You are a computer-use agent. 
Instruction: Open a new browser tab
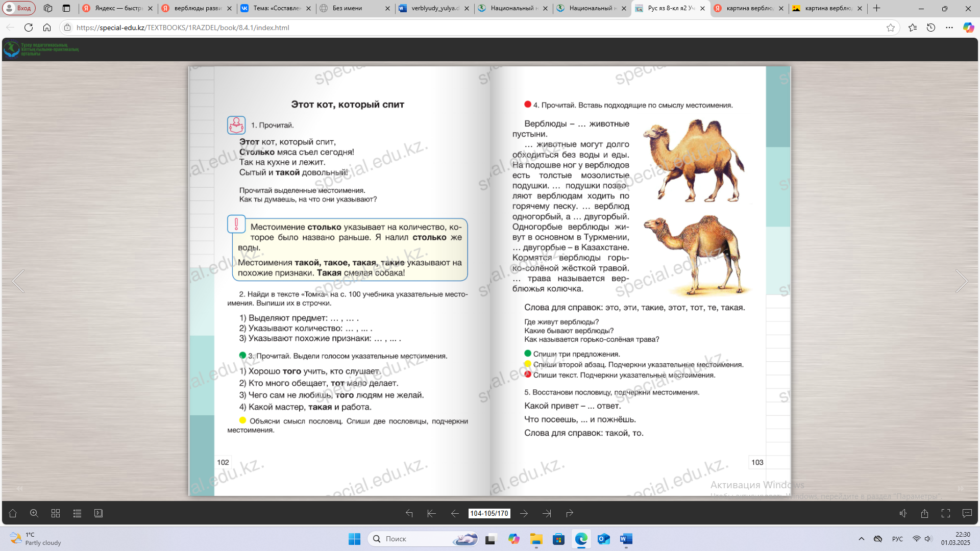pyautogui.click(x=877, y=8)
